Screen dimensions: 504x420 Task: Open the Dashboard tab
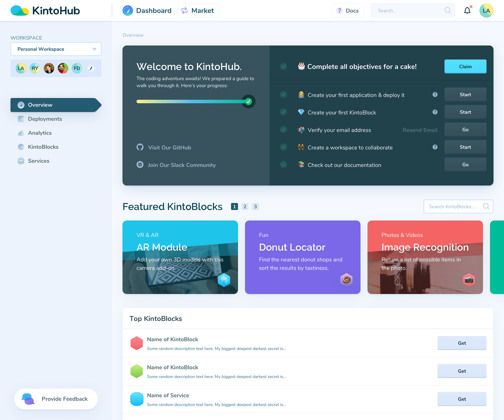(x=147, y=10)
